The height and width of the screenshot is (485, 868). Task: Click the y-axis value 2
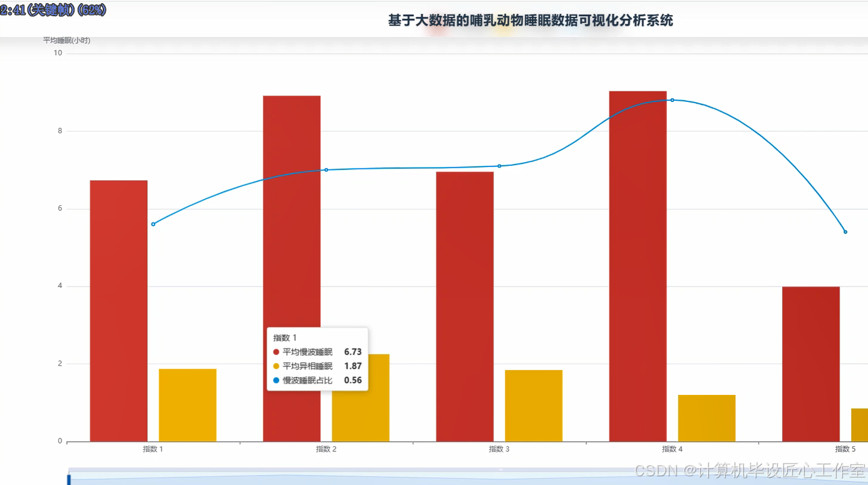pyautogui.click(x=60, y=364)
